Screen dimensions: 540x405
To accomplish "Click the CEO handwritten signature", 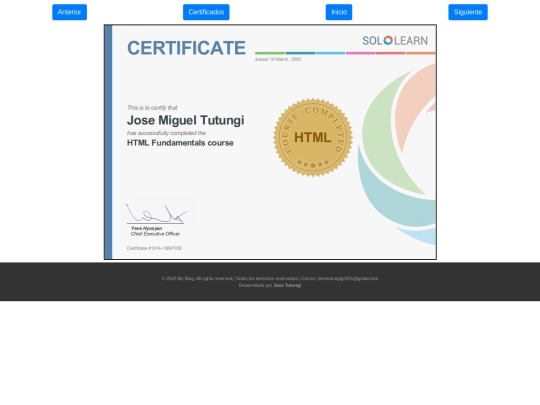I will pos(157,214).
